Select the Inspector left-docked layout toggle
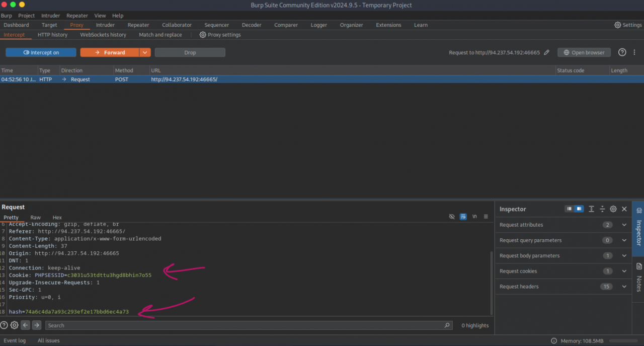The width and height of the screenshot is (644, 346). pos(570,209)
